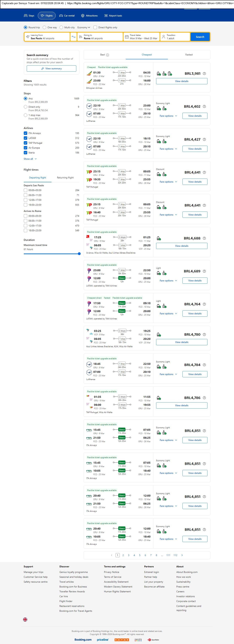Click the price help icon beside BRL3,981
Image resolution: width=234 pixels, height=644 pixels.
204,74
